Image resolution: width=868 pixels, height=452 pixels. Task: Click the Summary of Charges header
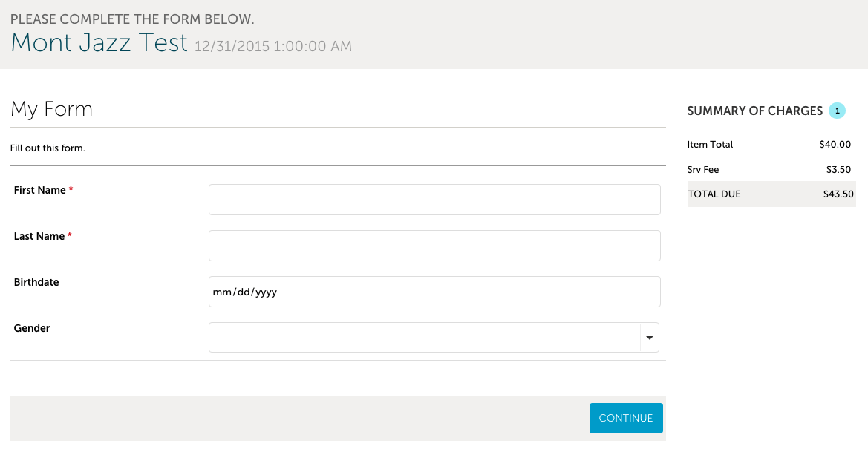754,110
